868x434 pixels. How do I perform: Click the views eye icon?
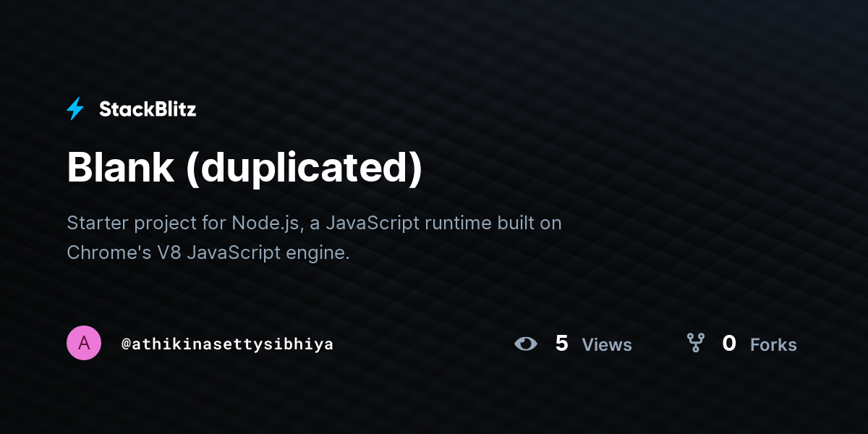coord(526,344)
